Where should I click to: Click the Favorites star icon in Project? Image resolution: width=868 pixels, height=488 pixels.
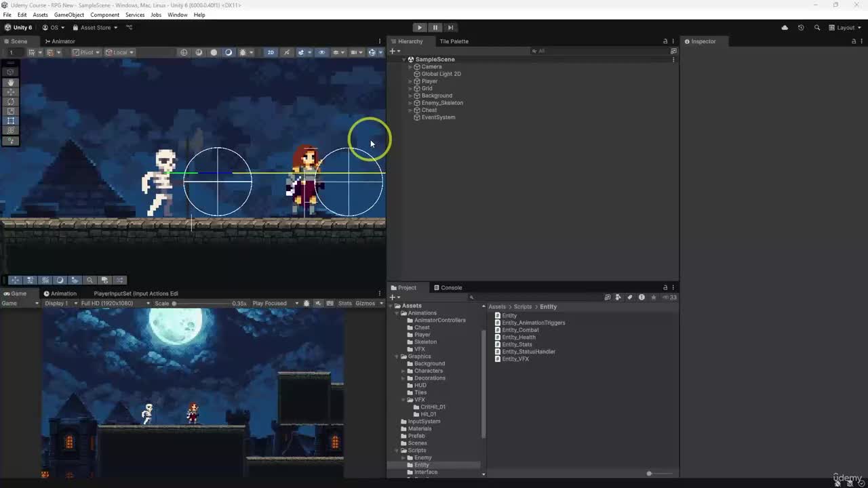(x=653, y=298)
